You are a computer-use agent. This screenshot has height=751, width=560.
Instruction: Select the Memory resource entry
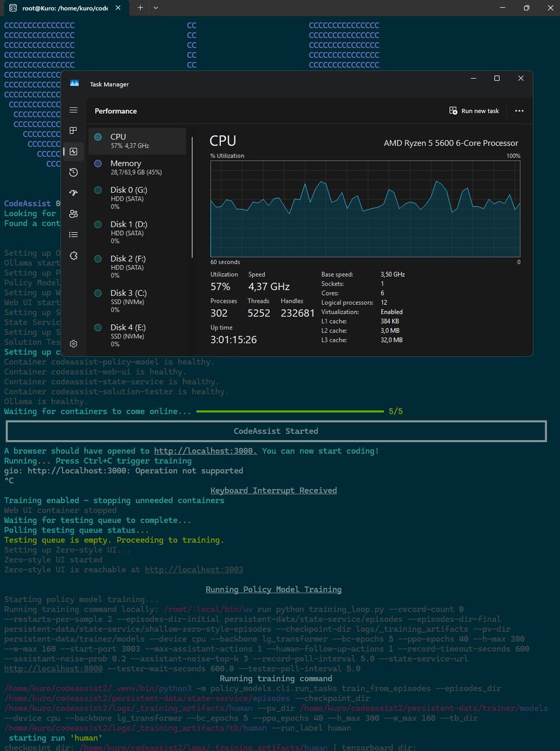click(x=137, y=167)
